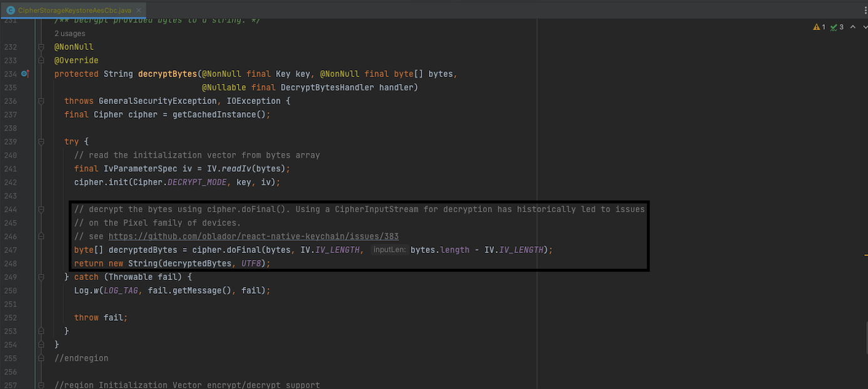Collapse the catch block fold marker
868x389 pixels.
40,276
